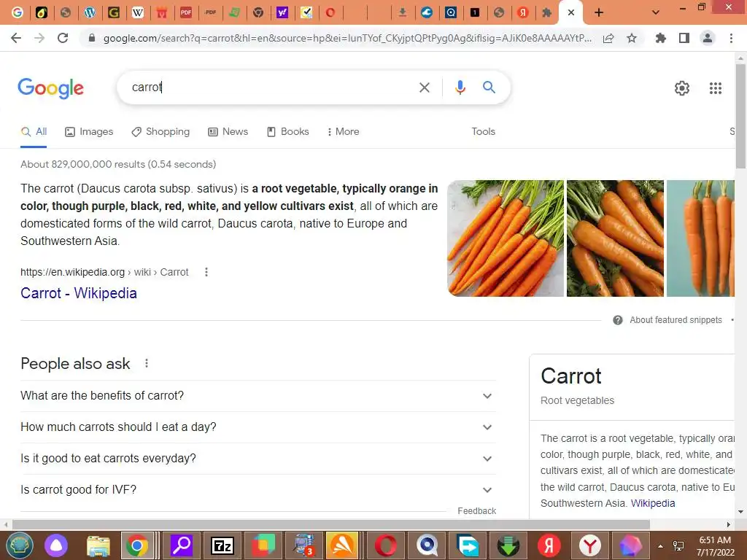Open the second carrot image thumbnail
747x560 pixels.
615,238
